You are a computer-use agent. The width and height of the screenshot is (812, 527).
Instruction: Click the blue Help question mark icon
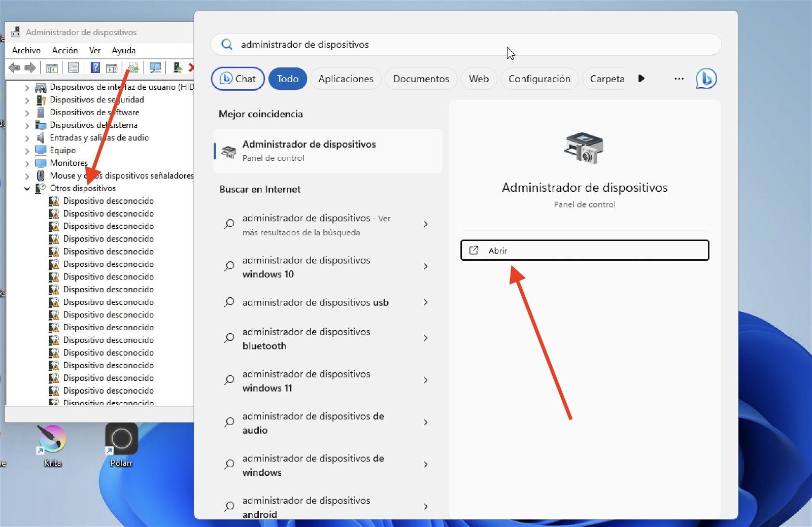pos(95,67)
